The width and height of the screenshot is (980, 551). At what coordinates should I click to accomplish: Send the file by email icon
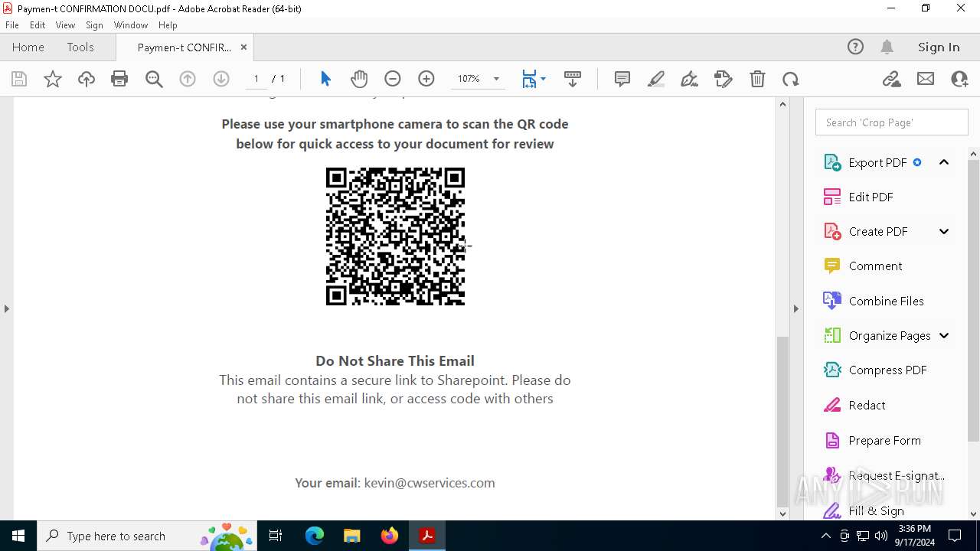[926, 79]
